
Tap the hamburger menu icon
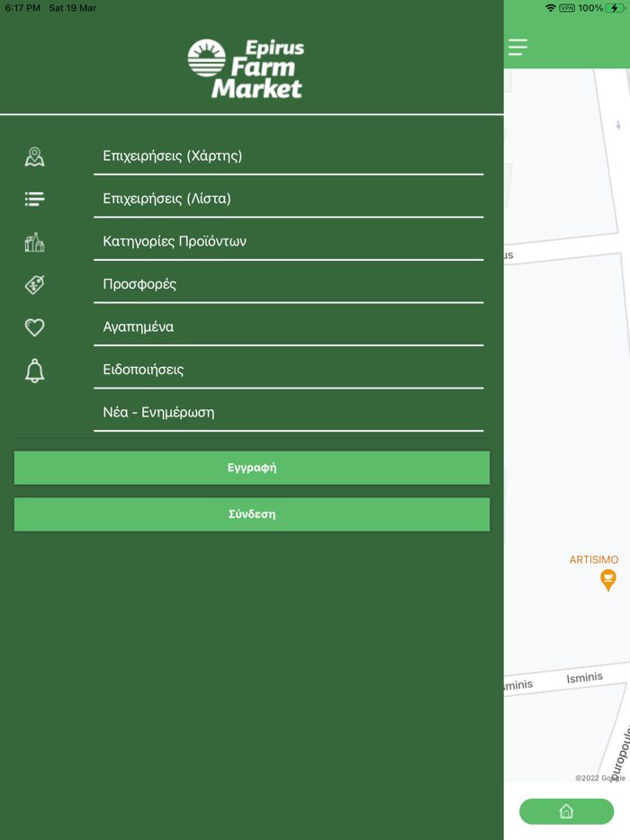[517, 47]
